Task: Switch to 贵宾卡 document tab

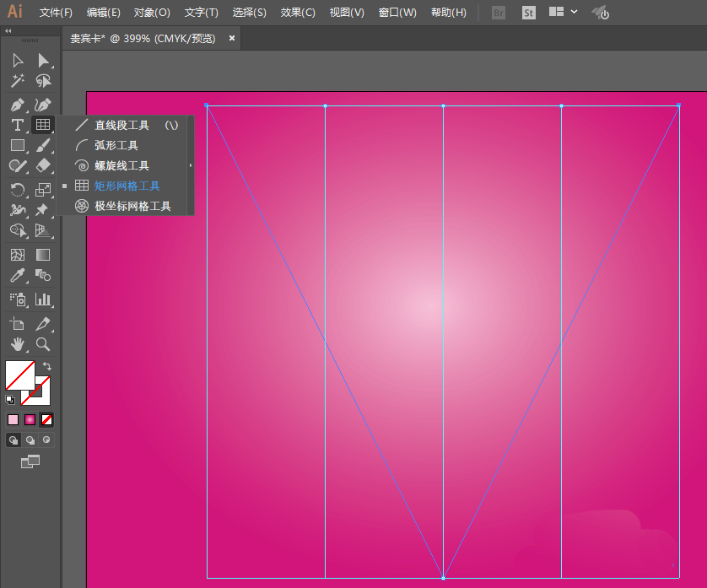Action: click(x=143, y=39)
